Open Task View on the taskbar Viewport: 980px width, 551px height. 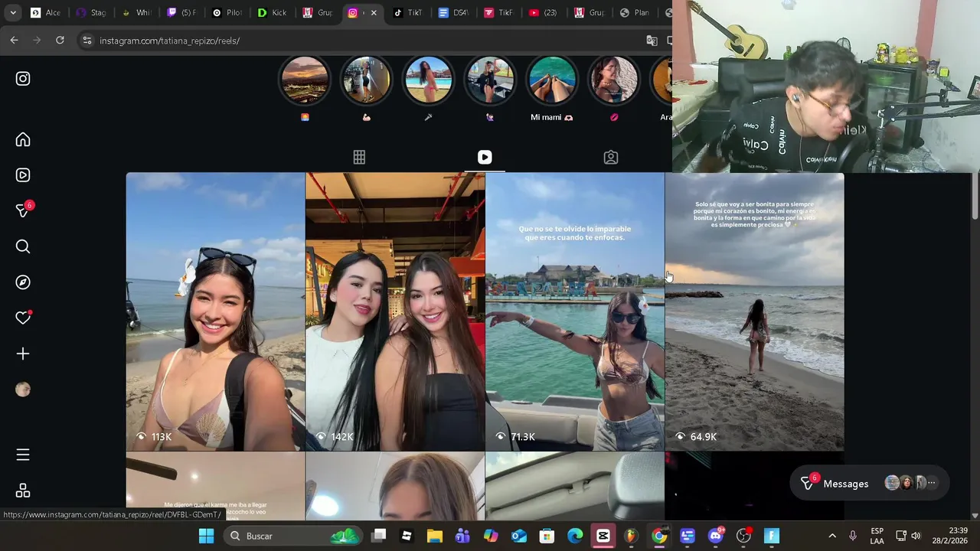pyautogui.click(x=379, y=536)
